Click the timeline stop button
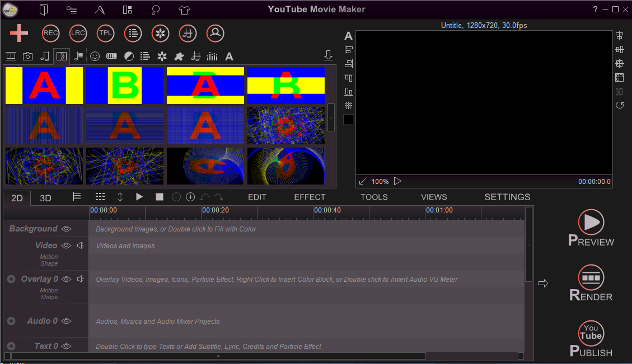This screenshot has height=364, width=632. [x=160, y=196]
